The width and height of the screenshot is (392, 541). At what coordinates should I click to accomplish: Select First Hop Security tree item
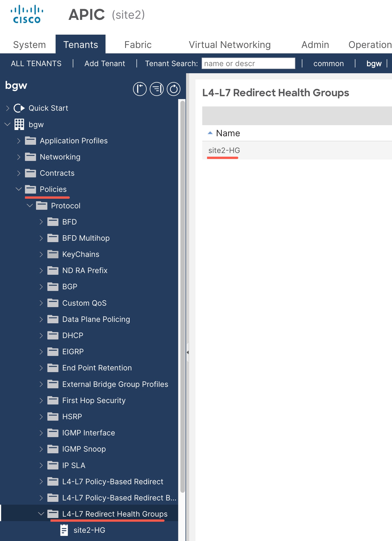tap(94, 400)
